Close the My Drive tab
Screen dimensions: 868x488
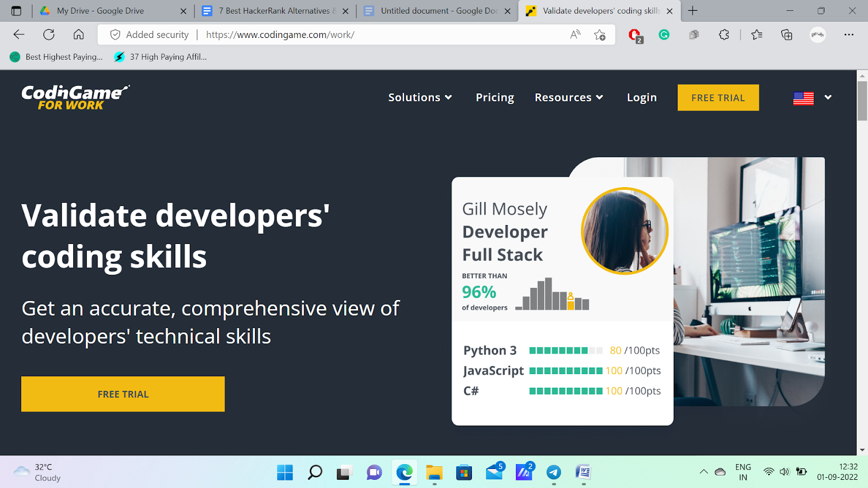[183, 11]
